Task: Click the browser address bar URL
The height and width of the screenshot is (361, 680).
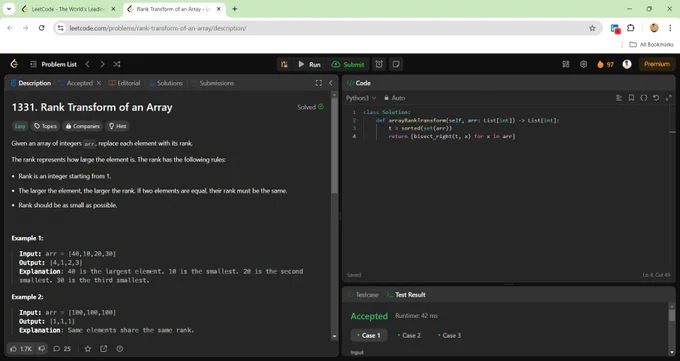Action: [x=158, y=28]
